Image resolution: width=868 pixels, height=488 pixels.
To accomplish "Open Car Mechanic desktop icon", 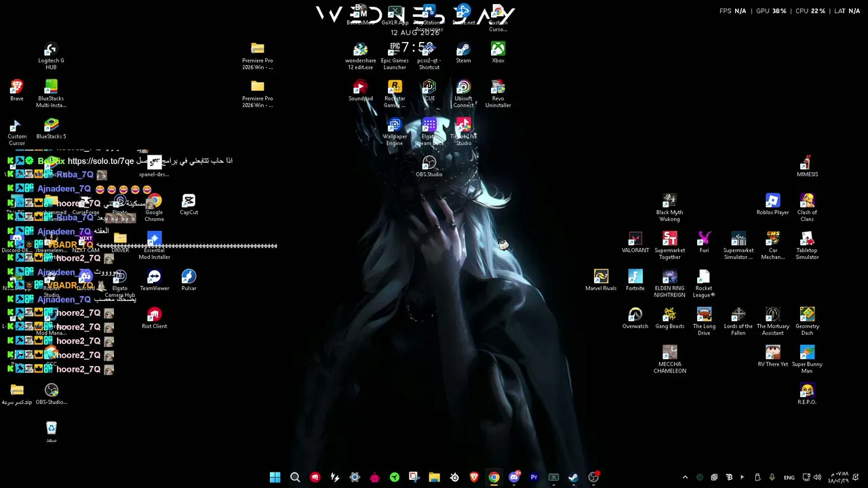I will (x=772, y=246).
